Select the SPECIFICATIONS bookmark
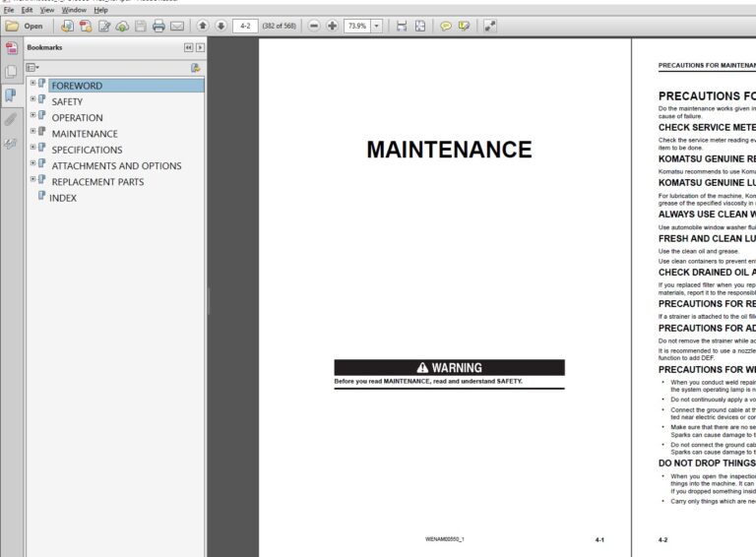The height and width of the screenshot is (557, 756). pyautogui.click(x=88, y=150)
